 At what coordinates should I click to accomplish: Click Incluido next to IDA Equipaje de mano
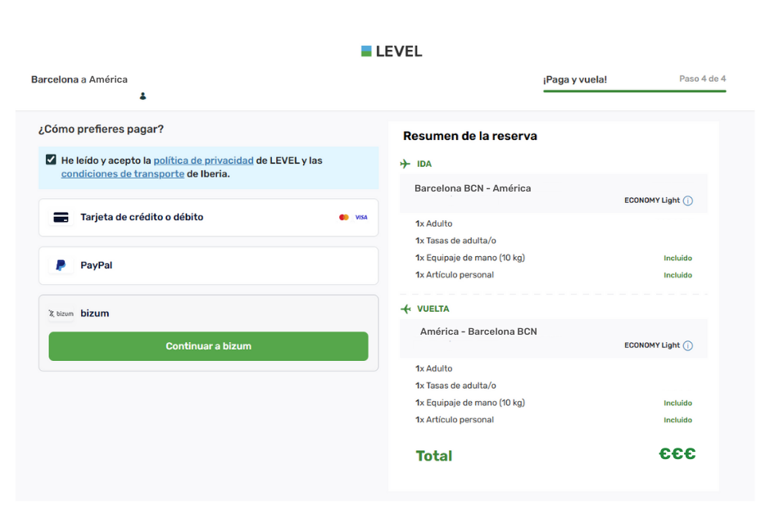[x=677, y=258]
